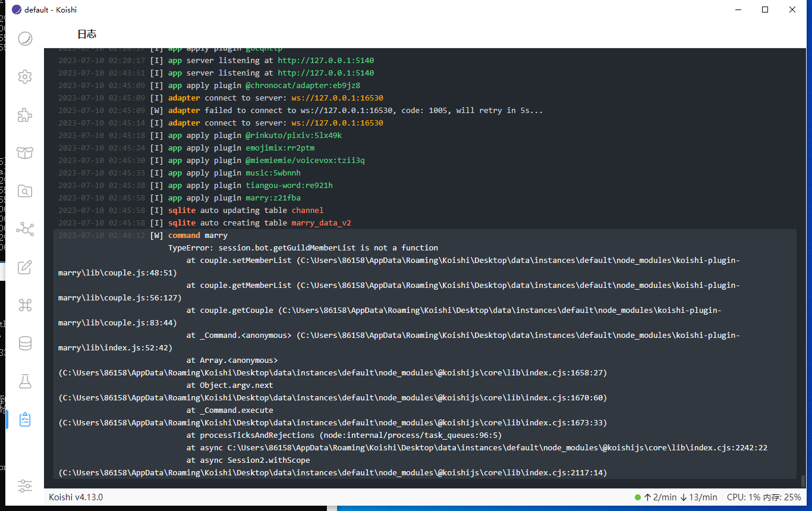812x511 pixels.
Task: Open plugin configuration with the gear icon
Action: click(24, 77)
